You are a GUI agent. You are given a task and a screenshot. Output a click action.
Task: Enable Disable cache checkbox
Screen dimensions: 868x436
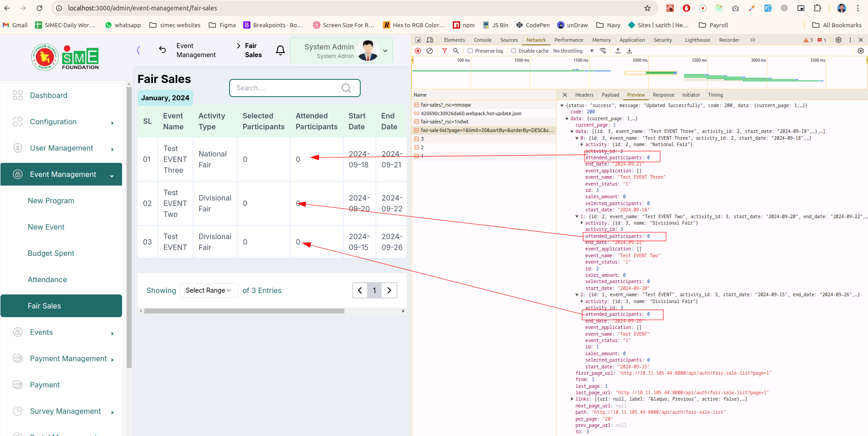(514, 51)
